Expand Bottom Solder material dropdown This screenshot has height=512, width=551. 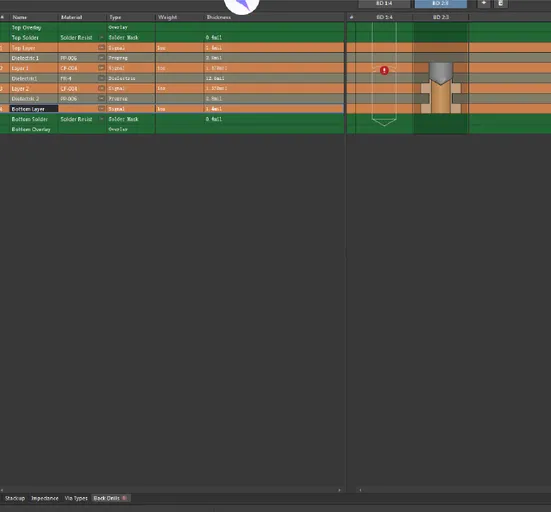(x=102, y=119)
